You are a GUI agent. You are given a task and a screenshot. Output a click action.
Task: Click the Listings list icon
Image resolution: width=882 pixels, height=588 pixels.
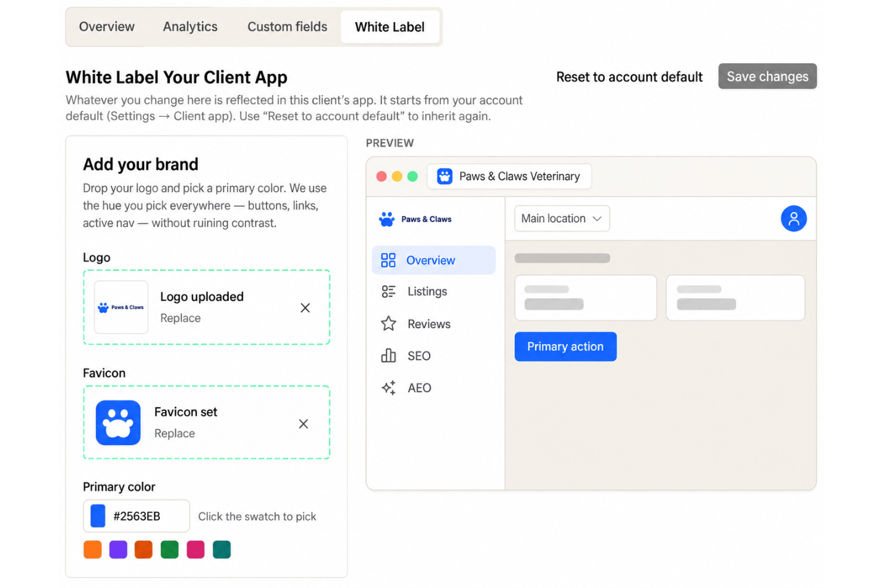coord(388,291)
